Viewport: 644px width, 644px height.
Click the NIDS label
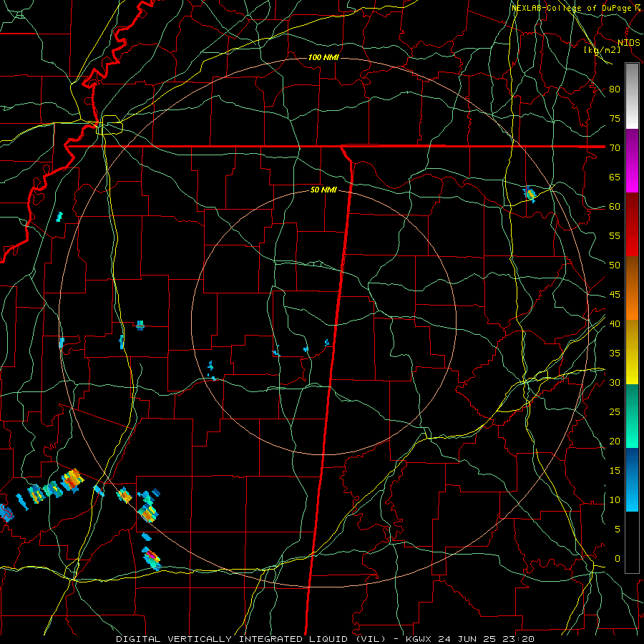[x=628, y=43]
